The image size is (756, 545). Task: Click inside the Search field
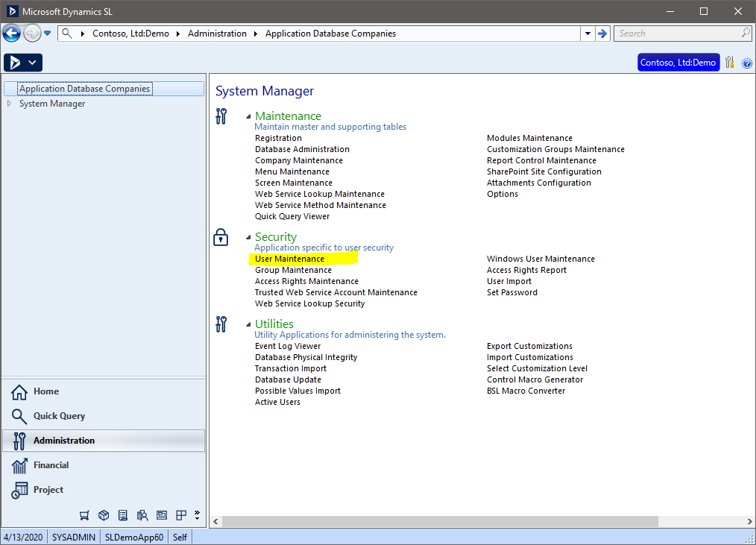[675, 34]
